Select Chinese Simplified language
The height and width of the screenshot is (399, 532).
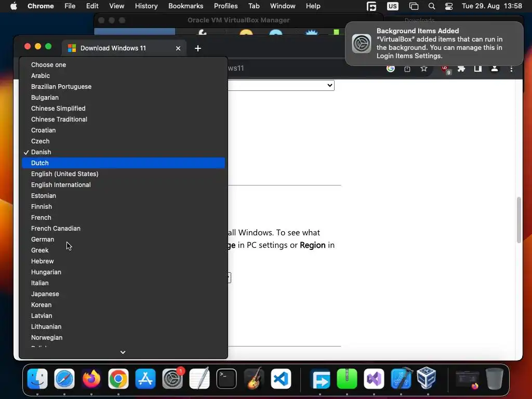point(123,108)
